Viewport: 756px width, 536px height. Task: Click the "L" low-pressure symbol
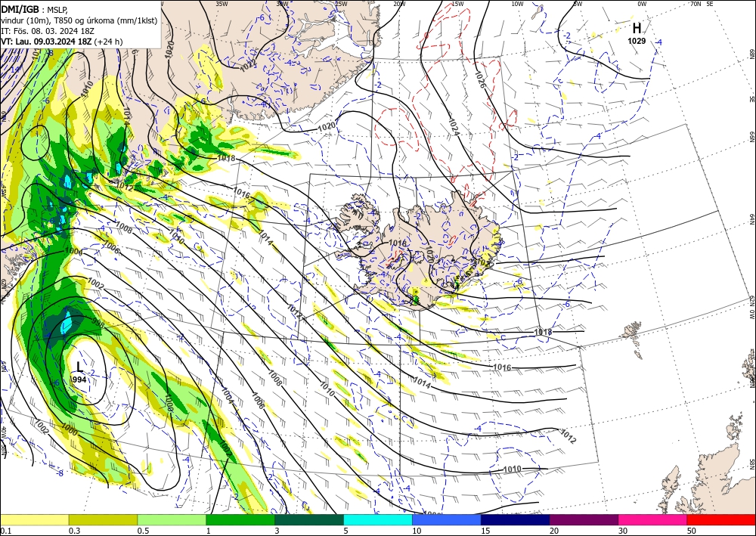(79, 367)
